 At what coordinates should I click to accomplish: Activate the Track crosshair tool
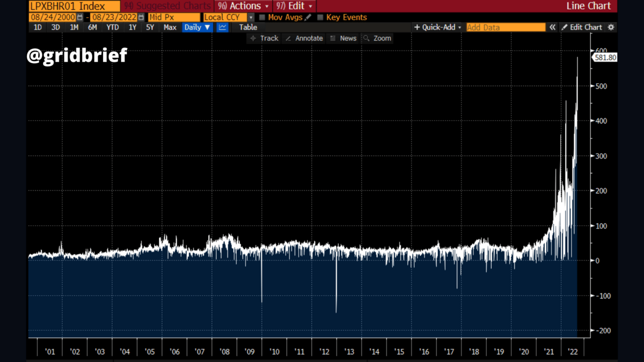(x=265, y=38)
